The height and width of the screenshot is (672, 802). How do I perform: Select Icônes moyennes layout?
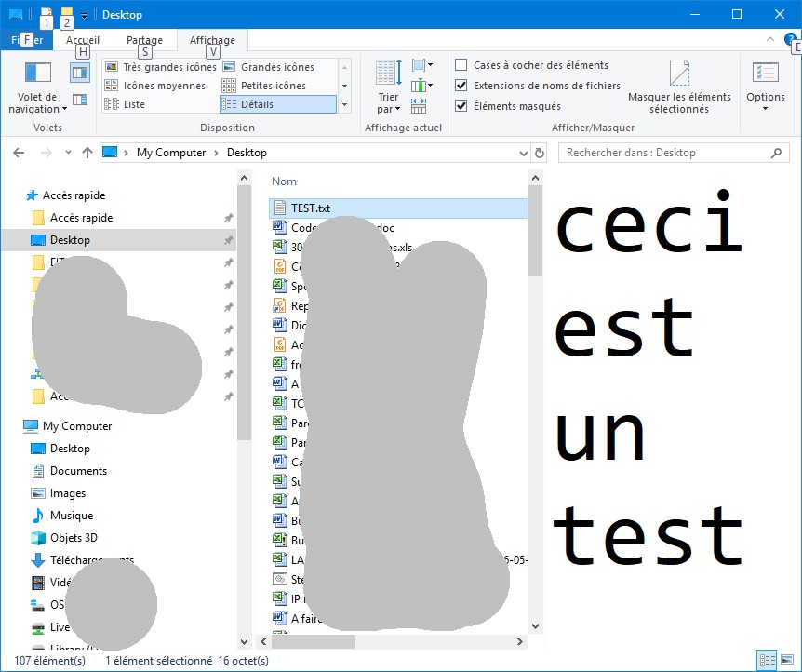pos(155,86)
